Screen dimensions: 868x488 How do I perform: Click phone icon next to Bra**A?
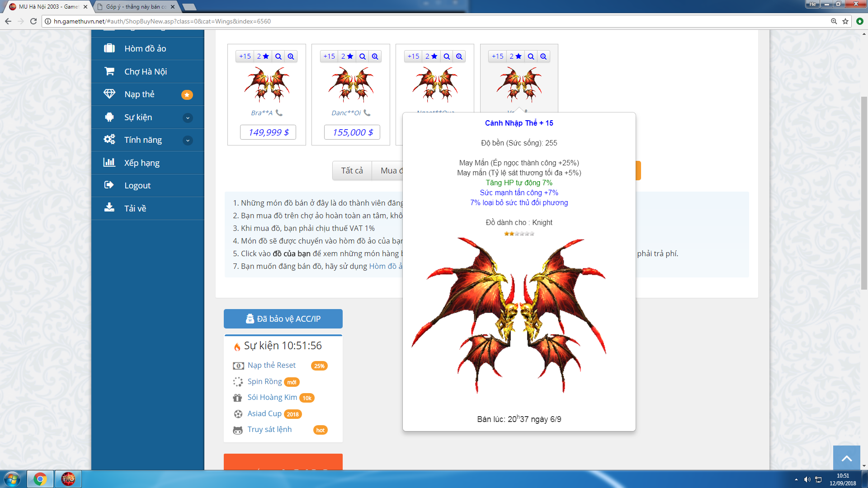point(279,113)
